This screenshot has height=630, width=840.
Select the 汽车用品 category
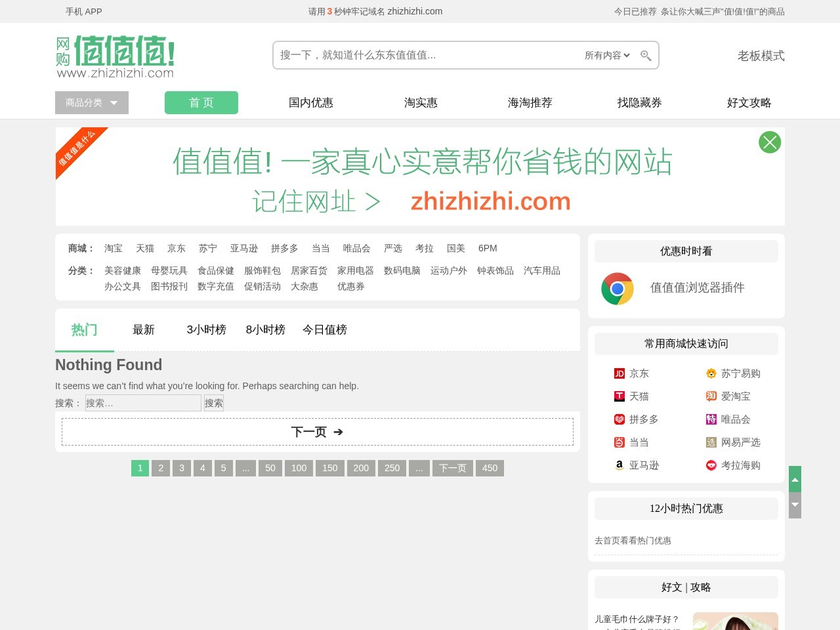click(x=542, y=270)
